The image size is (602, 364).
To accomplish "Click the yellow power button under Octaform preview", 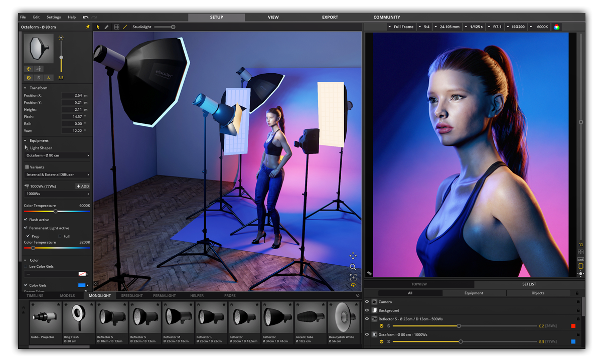I will pos(29,78).
